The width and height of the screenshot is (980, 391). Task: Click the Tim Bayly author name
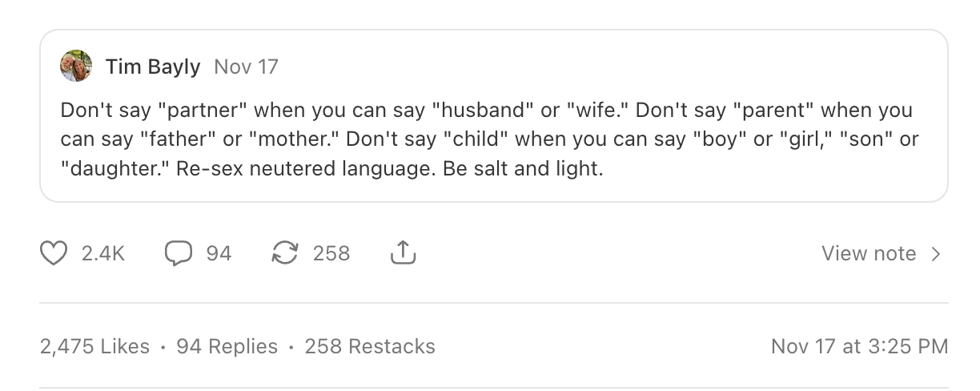click(x=152, y=67)
